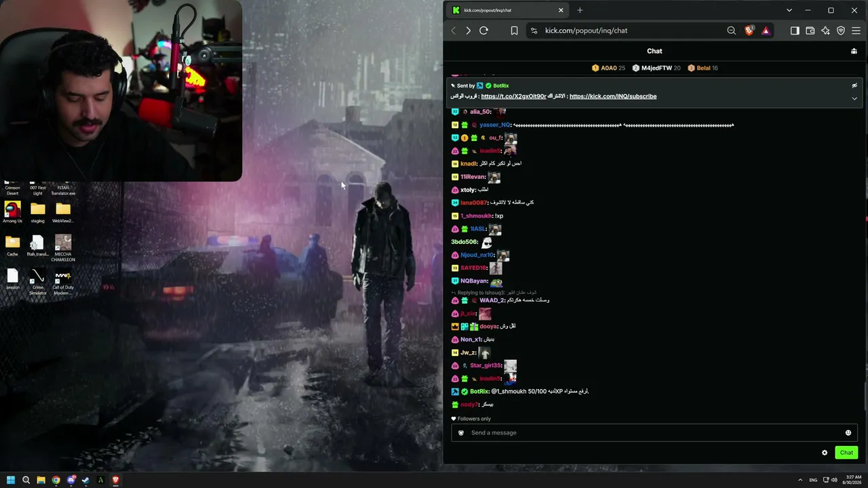
Task: Bookmark the current Kick page
Action: (x=514, y=30)
